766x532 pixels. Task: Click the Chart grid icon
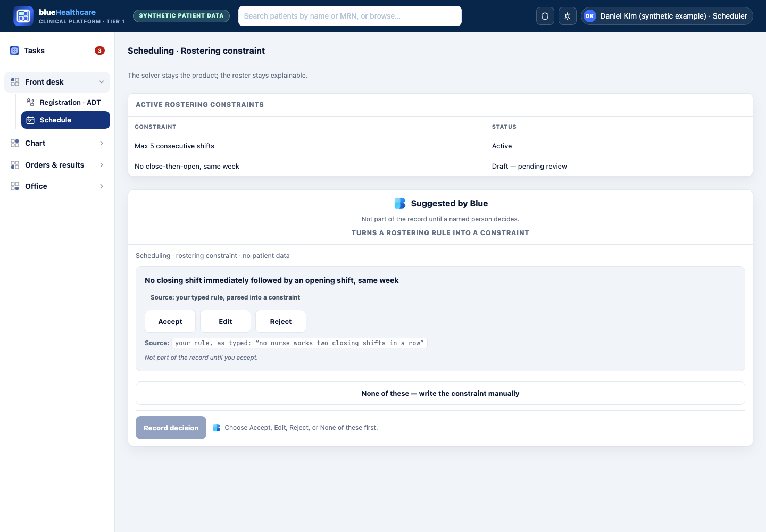(x=15, y=143)
